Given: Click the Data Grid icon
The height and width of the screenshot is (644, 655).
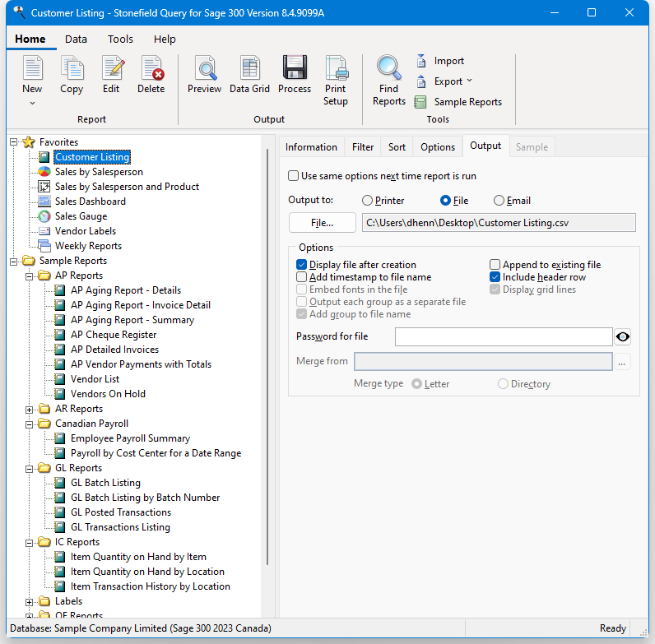Looking at the screenshot, I should click(x=250, y=68).
